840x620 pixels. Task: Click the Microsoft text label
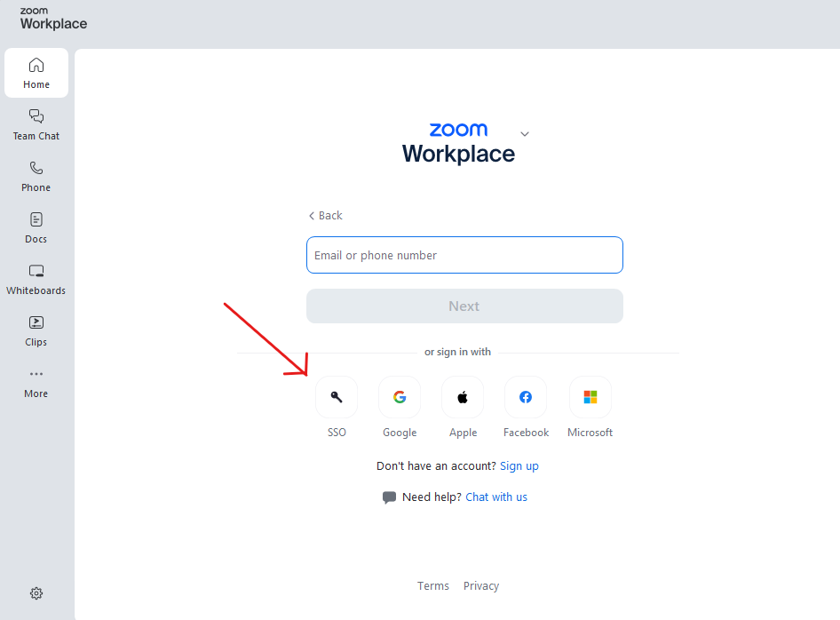pos(590,433)
